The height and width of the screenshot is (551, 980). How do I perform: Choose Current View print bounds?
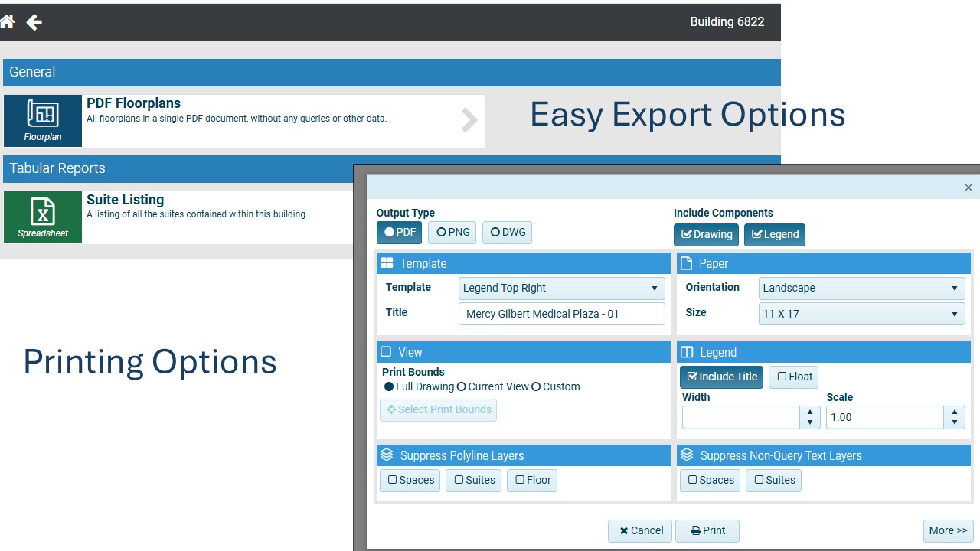point(492,386)
